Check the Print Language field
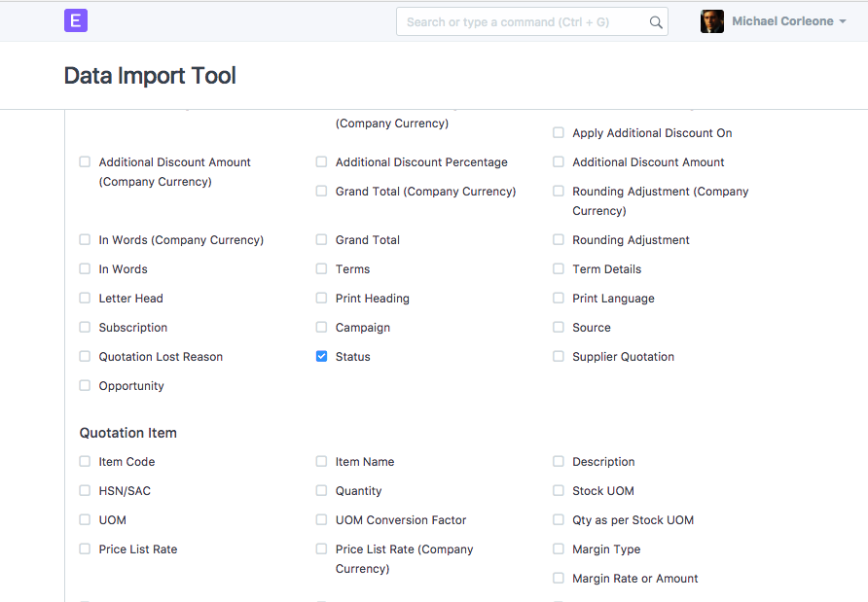Viewport: 868px width, 602px height. coord(558,298)
